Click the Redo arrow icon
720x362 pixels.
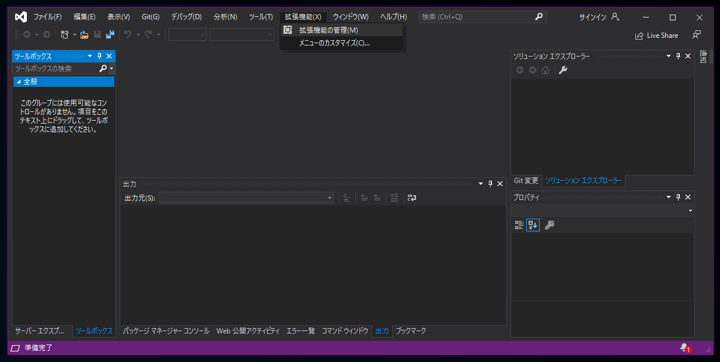(x=148, y=34)
